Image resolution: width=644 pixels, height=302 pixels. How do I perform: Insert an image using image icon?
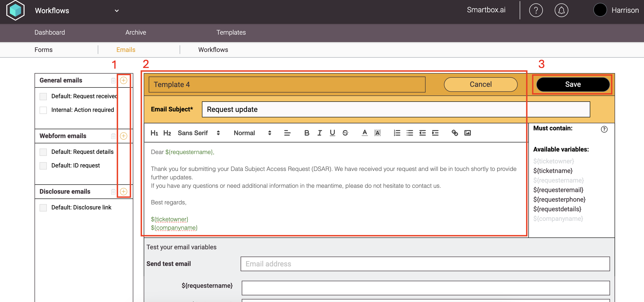tap(467, 133)
